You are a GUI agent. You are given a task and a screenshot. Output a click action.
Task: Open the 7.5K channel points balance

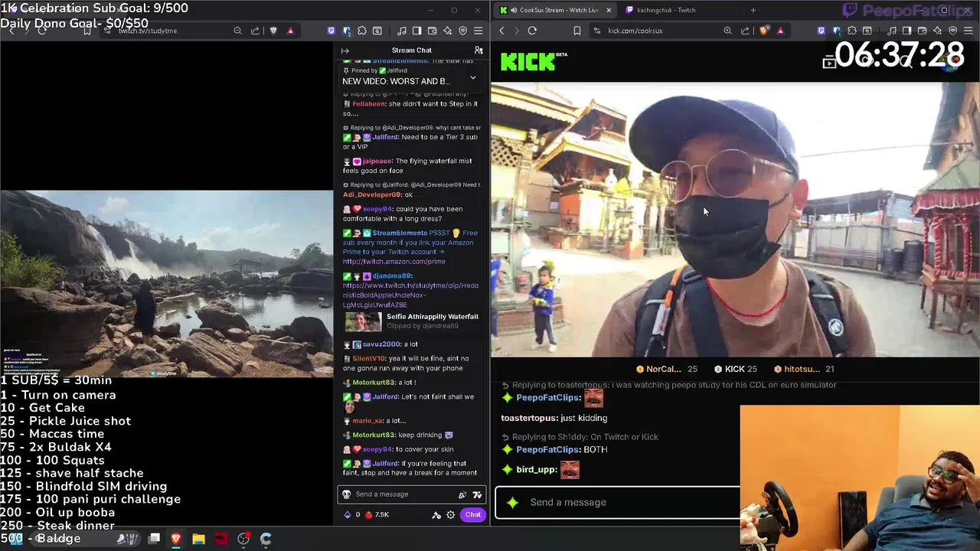pyautogui.click(x=377, y=515)
